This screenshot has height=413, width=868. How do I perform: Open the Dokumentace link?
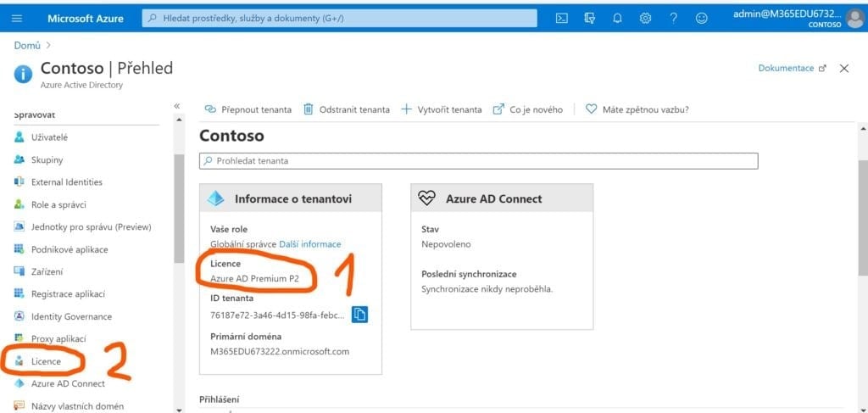793,68
